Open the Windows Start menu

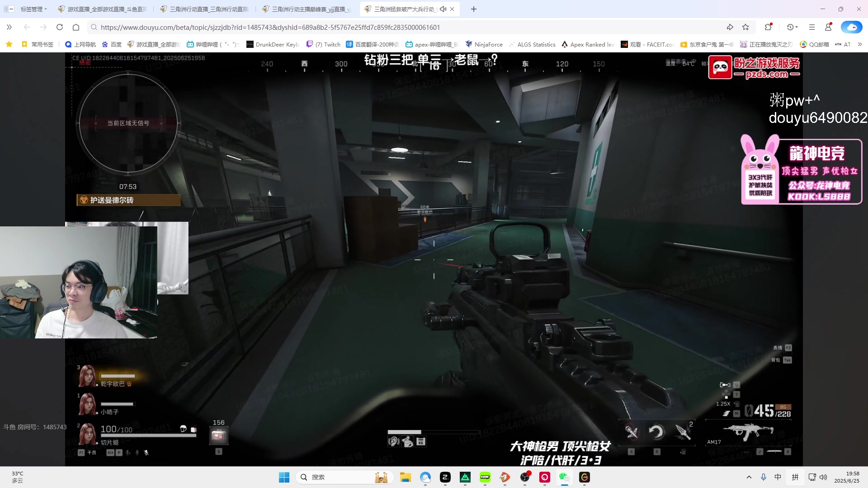pyautogui.click(x=284, y=477)
